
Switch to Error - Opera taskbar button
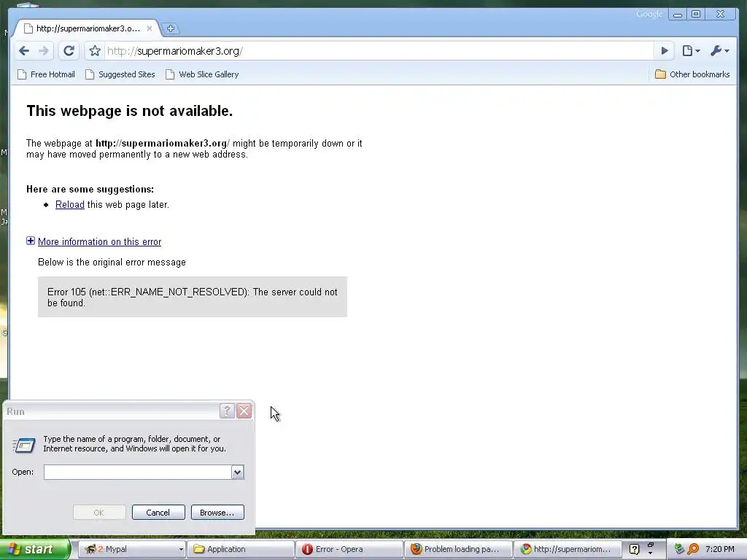point(349,549)
